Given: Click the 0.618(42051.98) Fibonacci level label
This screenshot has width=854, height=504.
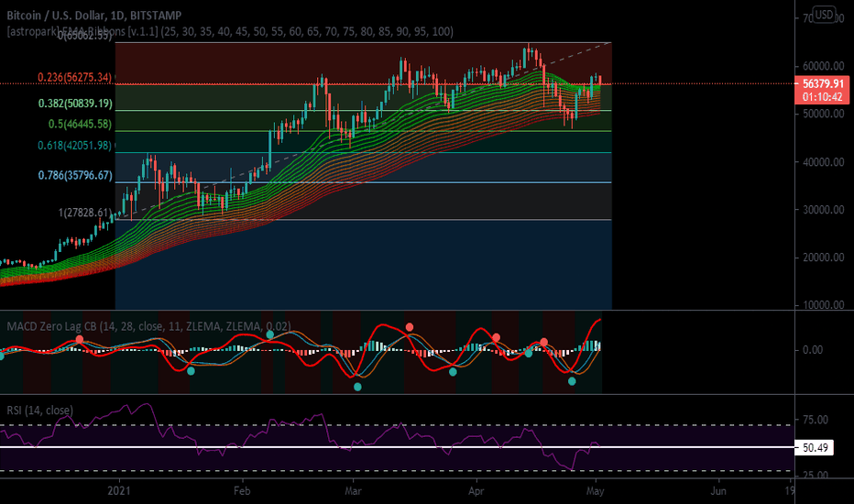Looking at the screenshot, I should (74, 146).
